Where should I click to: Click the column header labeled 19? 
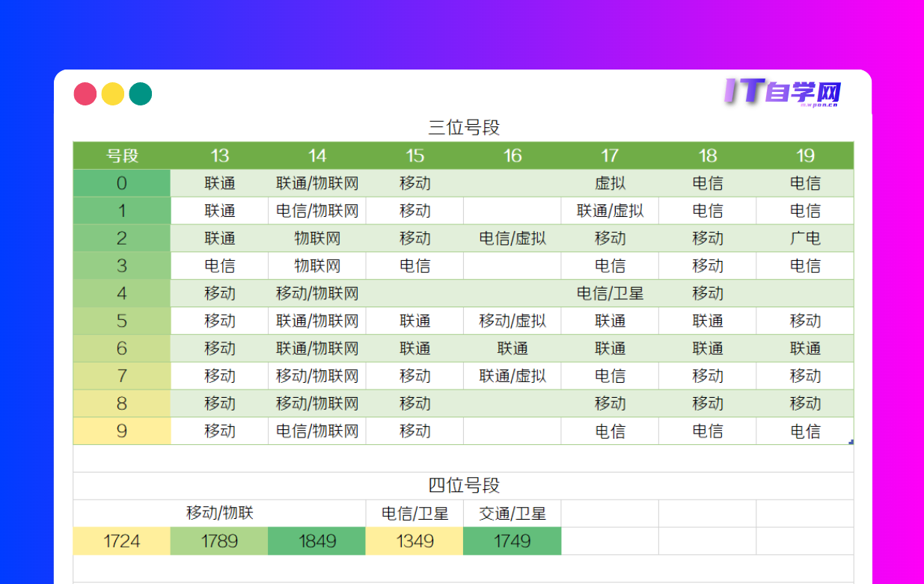[805, 156]
